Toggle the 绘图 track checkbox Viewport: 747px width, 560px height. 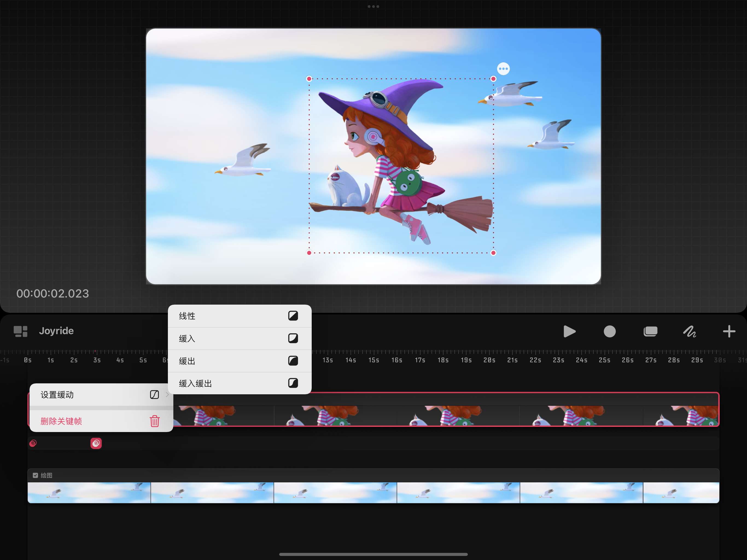(x=36, y=475)
